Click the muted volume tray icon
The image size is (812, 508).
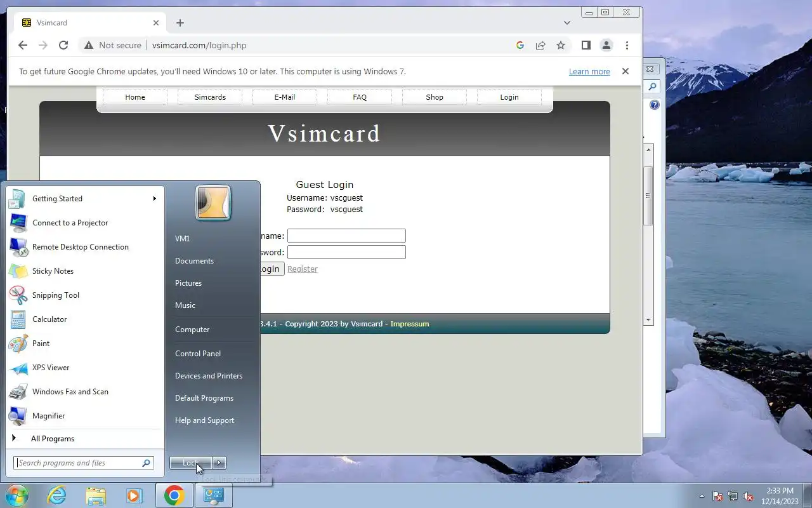[749, 497]
